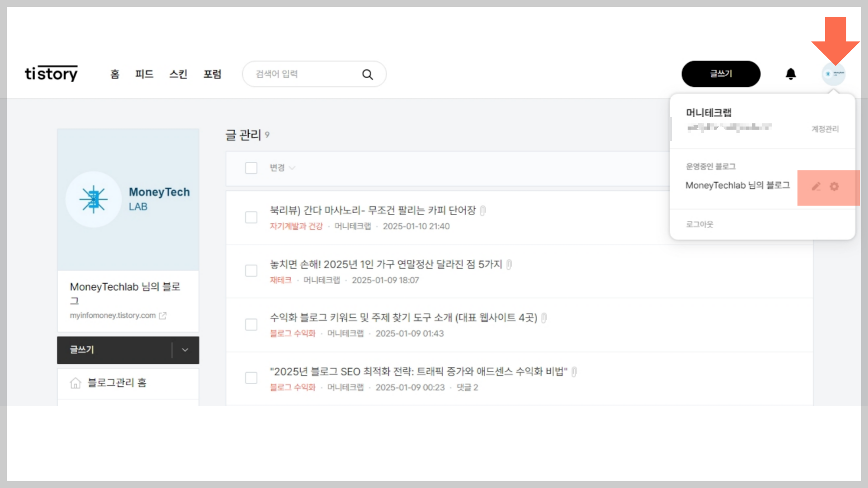868x488 pixels.
Task: Open notifications bell
Action: pyautogui.click(x=790, y=74)
